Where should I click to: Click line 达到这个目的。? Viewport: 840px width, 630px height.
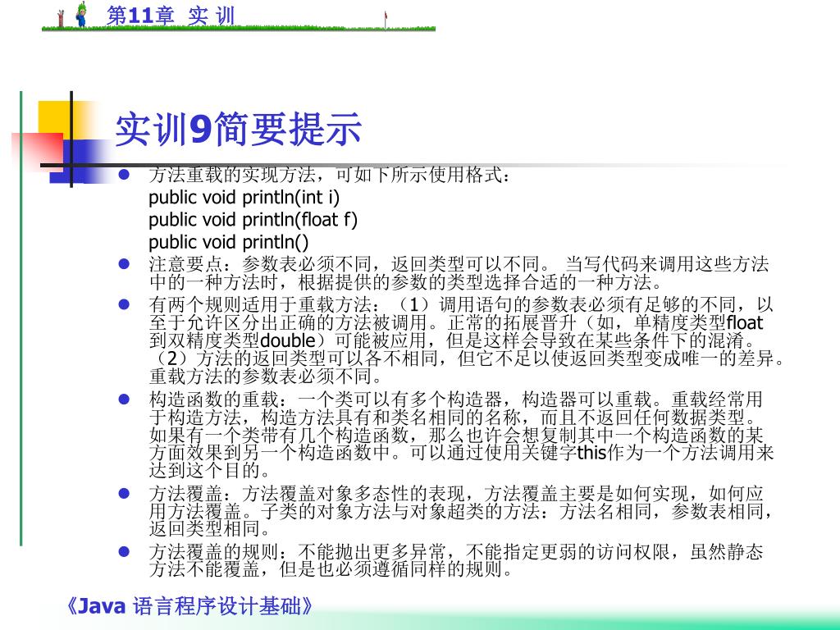click(209, 470)
